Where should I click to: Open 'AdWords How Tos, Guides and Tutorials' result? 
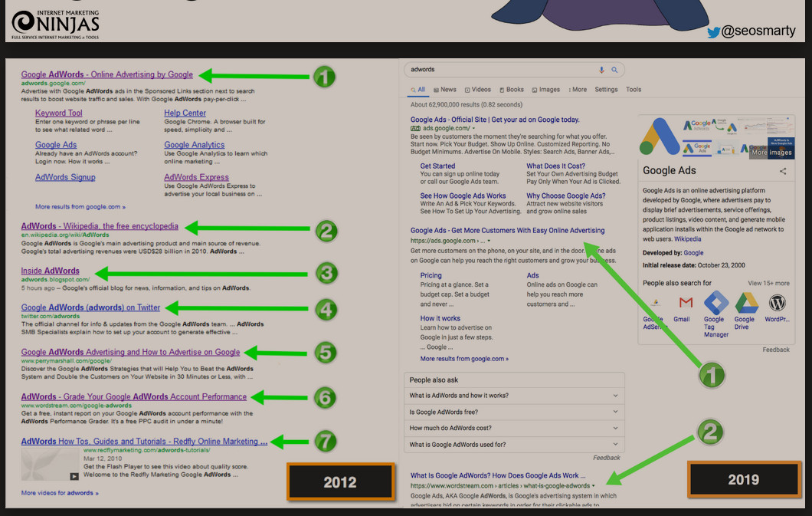point(145,442)
